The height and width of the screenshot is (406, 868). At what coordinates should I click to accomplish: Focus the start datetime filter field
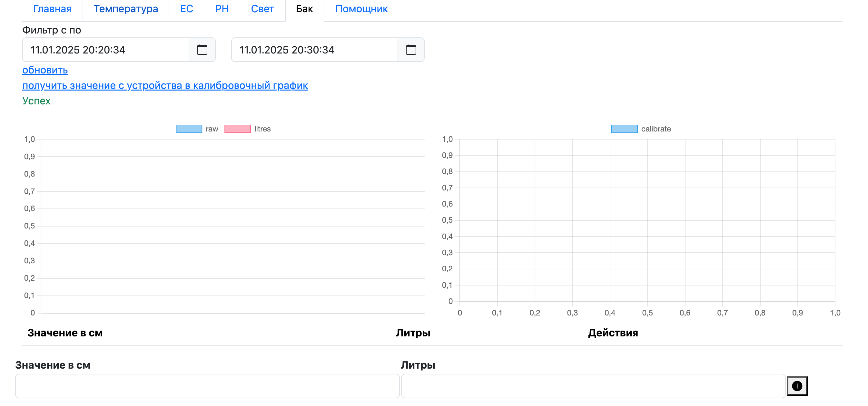[105, 50]
